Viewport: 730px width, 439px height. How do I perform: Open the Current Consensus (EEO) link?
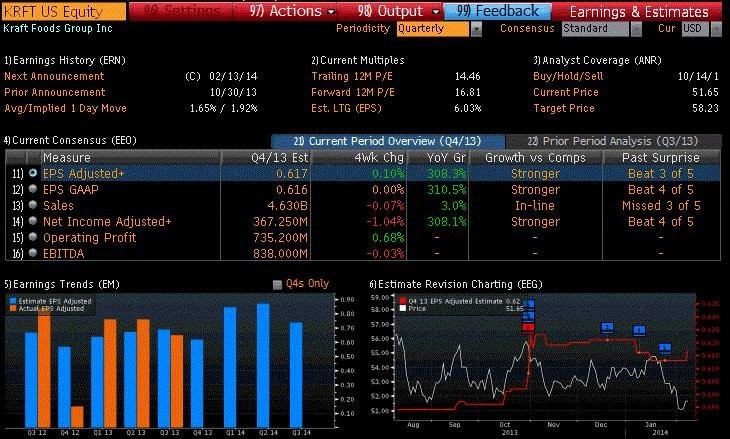70,141
